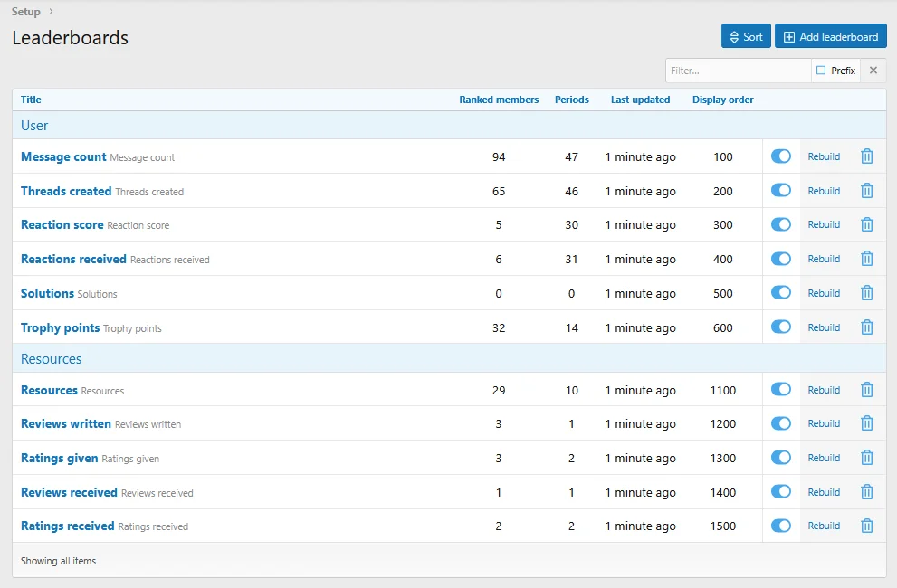Rebuild the Reactions received leaderboard
The height and width of the screenshot is (588, 897).
824,259
